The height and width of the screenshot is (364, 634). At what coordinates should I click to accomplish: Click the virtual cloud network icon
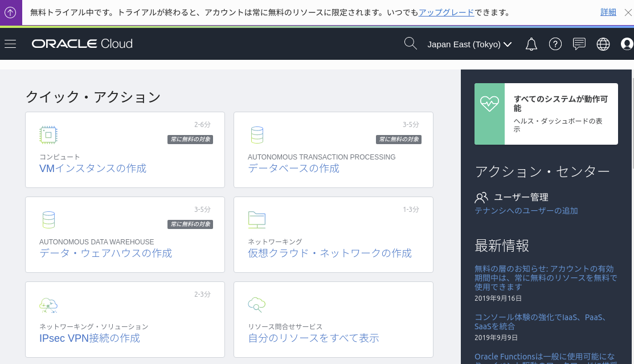(x=257, y=219)
